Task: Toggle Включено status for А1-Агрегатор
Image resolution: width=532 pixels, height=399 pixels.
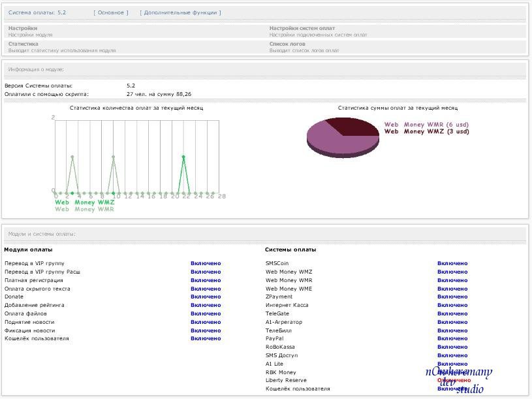Action: tap(452, 322)
